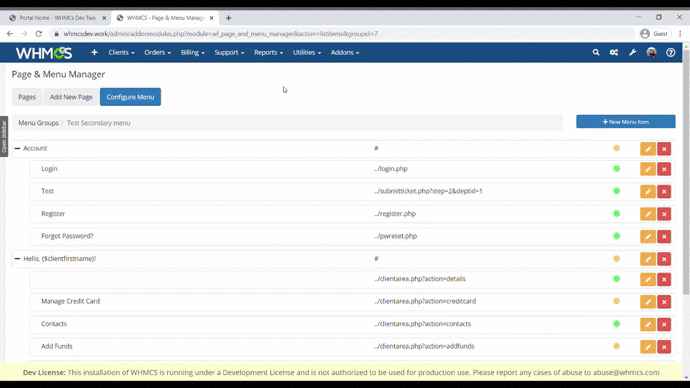Toggle status dot of Add Funds row
690x388 pixels.
click(617, 346)
